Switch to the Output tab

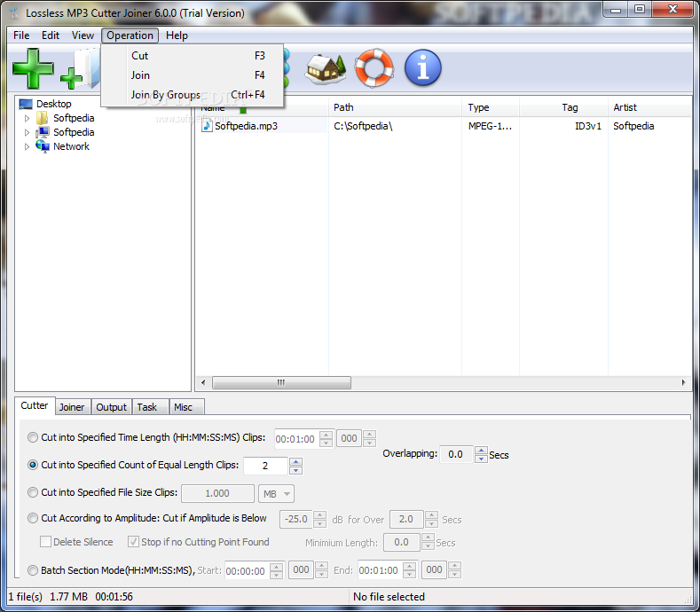coord(112,407)
